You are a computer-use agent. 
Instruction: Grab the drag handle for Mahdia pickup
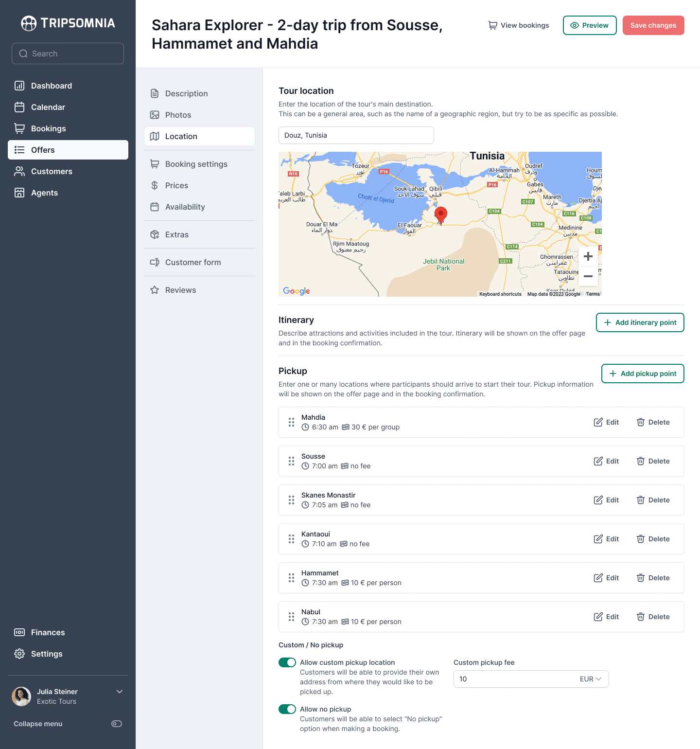click(x=291, y=422)
